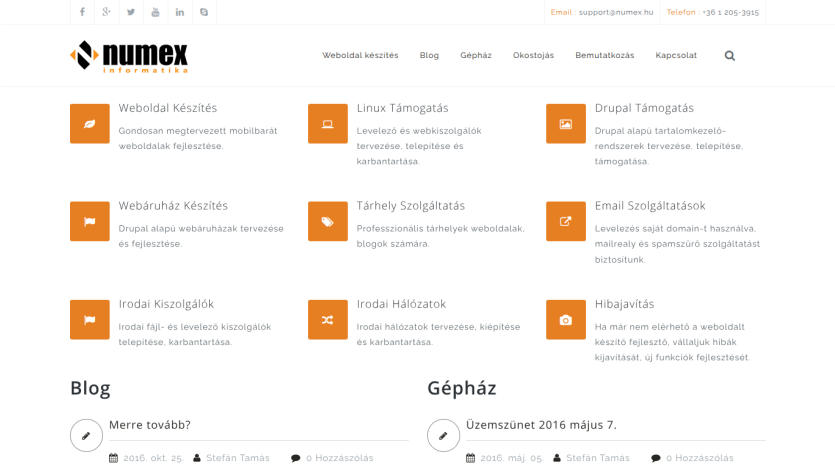This screenshot has width=835, height=469.
Task: Click the user icon in Gépház post meta
Action: [x=557, y=458]
